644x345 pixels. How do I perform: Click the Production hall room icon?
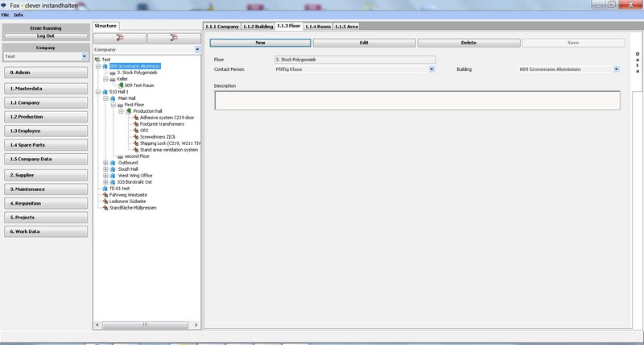point(128,111)
